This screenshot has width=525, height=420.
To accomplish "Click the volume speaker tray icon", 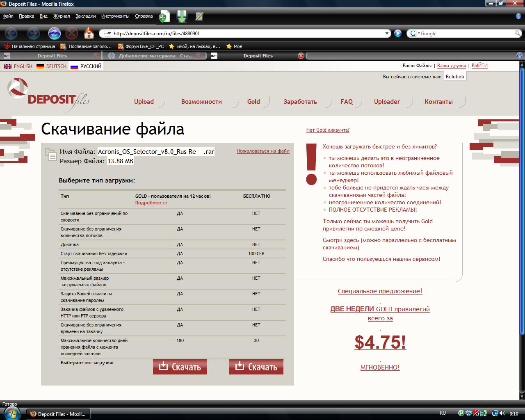I will pos(503,413).
